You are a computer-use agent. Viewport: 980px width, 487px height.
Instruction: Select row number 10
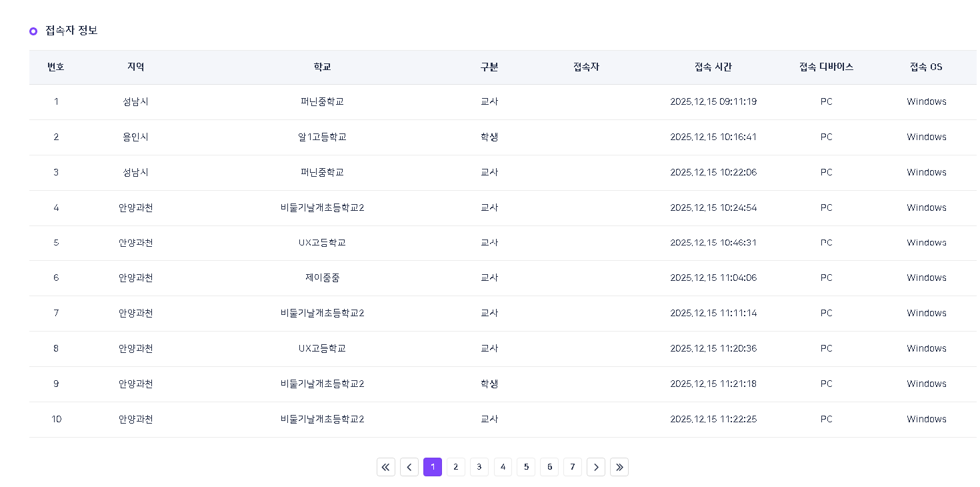tap(56, 420)
